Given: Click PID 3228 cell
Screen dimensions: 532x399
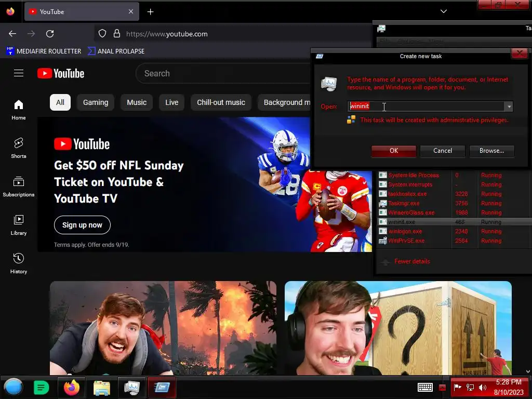Looking at the screenshot, I should coord(461,194).
